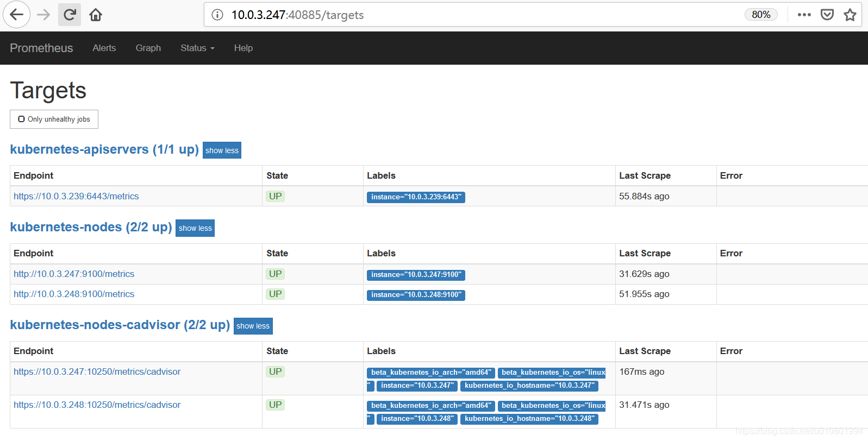The height and width of the screenshot is (441, 868).
Task: Click the UP badge for 10.0.3.247:10250 cadvisor
Action: [x=276, y=371]
